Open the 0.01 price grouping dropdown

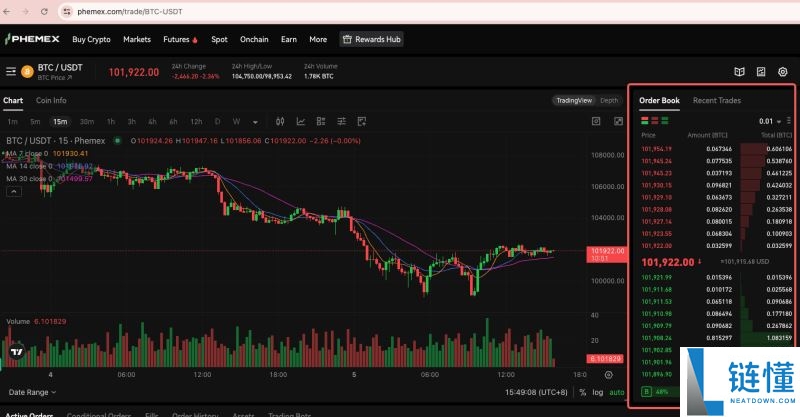770,121
